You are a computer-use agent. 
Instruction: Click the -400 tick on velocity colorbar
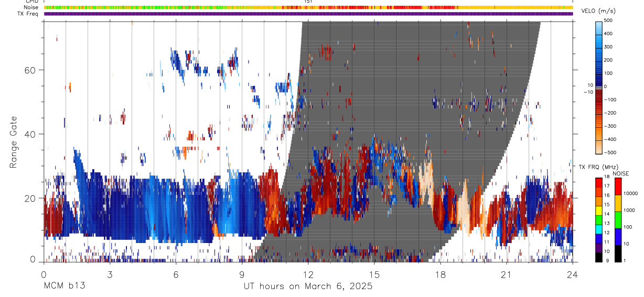click(610, 139)
